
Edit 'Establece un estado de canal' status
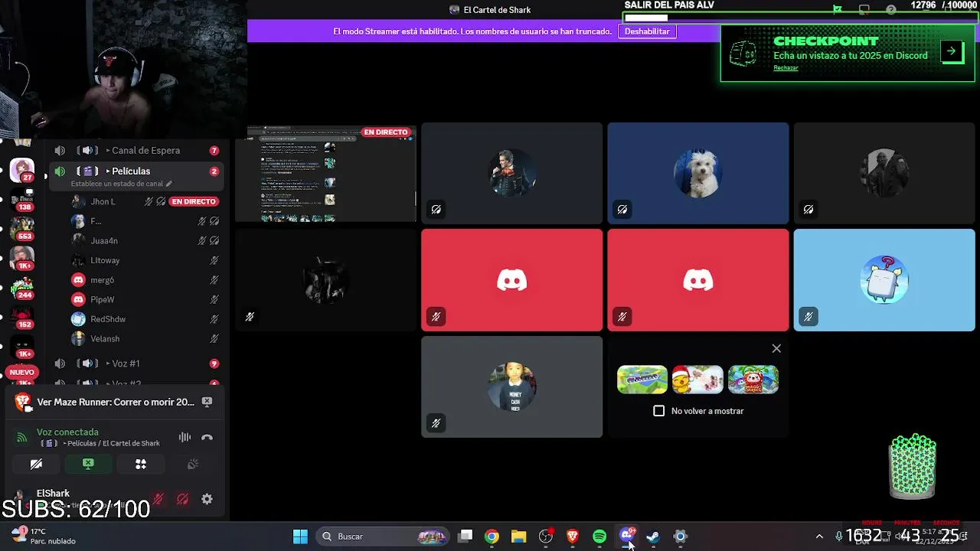click(121, 184)
